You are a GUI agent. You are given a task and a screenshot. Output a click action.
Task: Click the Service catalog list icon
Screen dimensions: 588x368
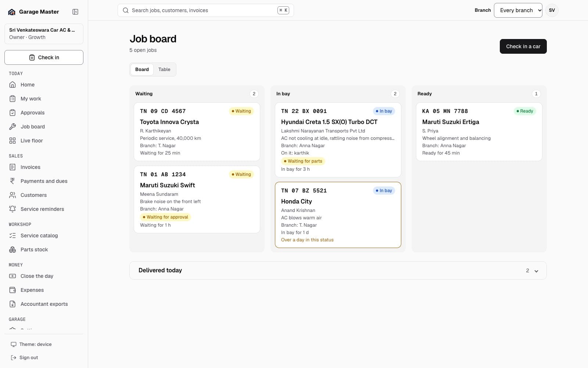(12, 236)
